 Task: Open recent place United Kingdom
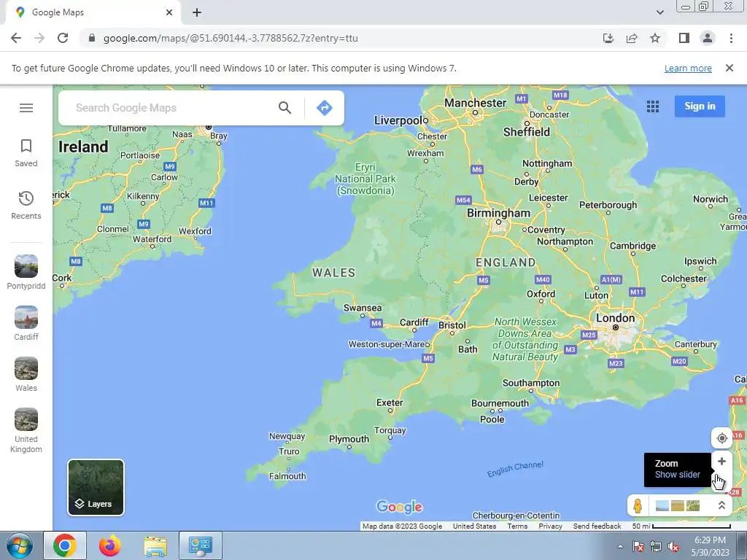pos(26,430)
